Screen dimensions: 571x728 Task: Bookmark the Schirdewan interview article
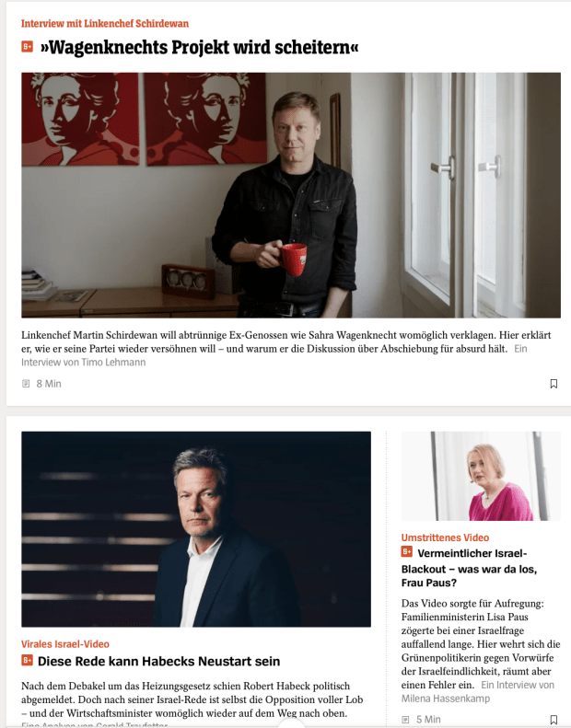[x=554, y=384]
